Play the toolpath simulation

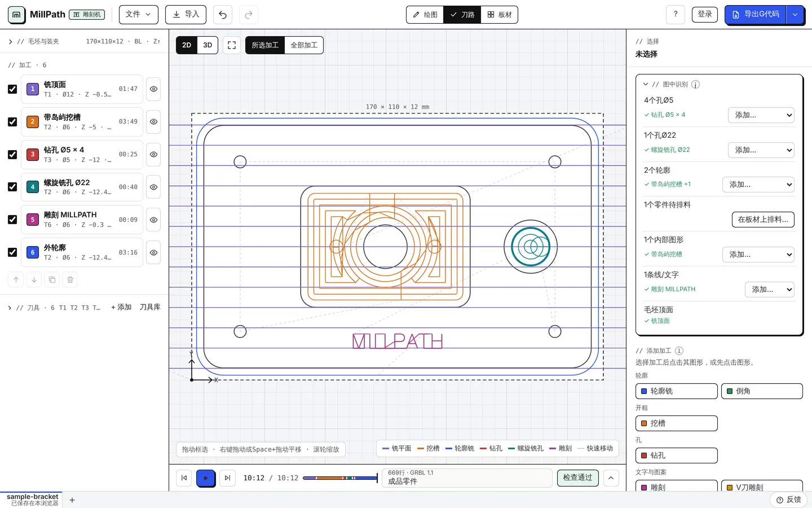point(206,478)
